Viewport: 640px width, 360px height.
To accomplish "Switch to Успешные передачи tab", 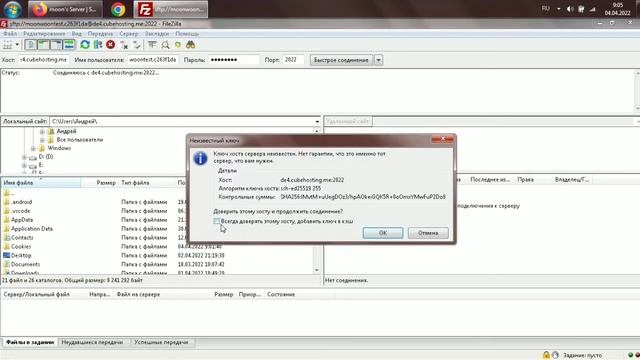I will click(161, 342).
